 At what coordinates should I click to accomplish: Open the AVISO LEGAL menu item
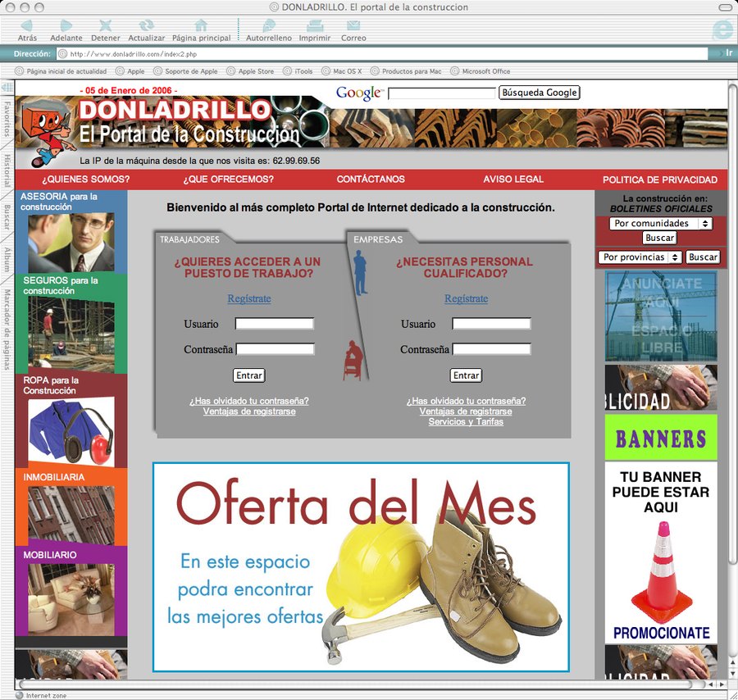tap(513, 180)
